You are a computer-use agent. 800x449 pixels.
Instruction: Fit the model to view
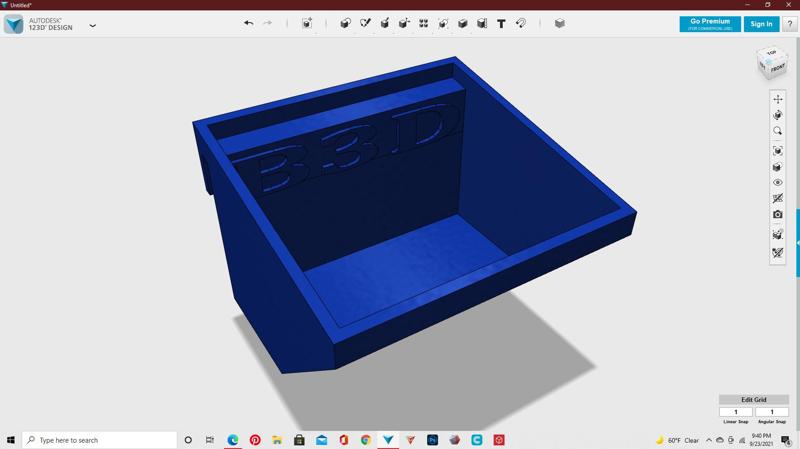(778, 151)
